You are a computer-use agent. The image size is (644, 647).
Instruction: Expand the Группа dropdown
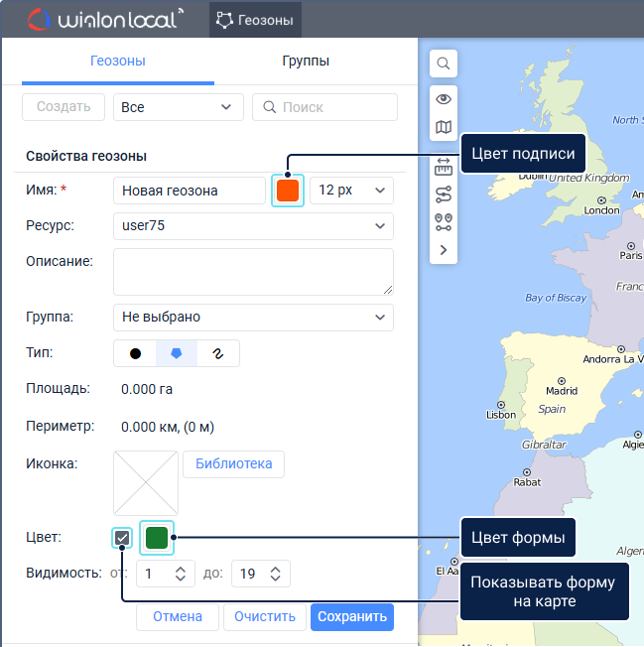253,318
